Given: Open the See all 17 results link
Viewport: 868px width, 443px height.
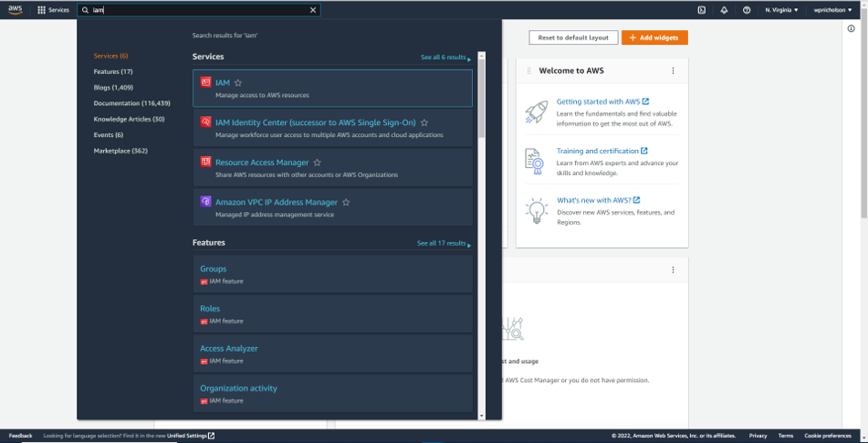Looking at the screenshot, I should click(444, 244).
